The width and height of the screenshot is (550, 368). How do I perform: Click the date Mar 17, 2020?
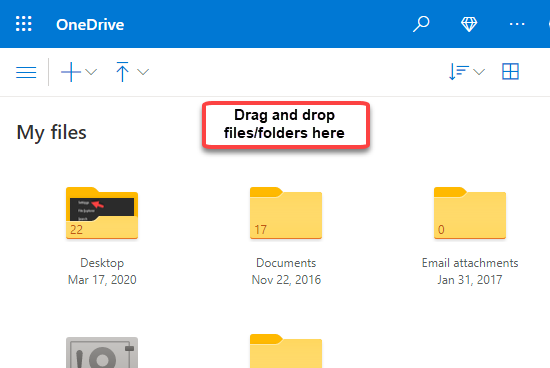click(102, 280)
